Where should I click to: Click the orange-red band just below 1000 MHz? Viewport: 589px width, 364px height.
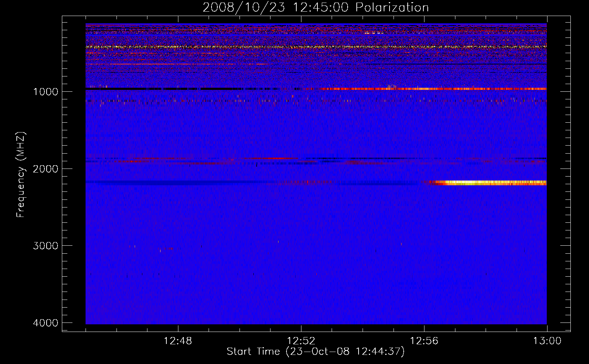click(433, 89)
